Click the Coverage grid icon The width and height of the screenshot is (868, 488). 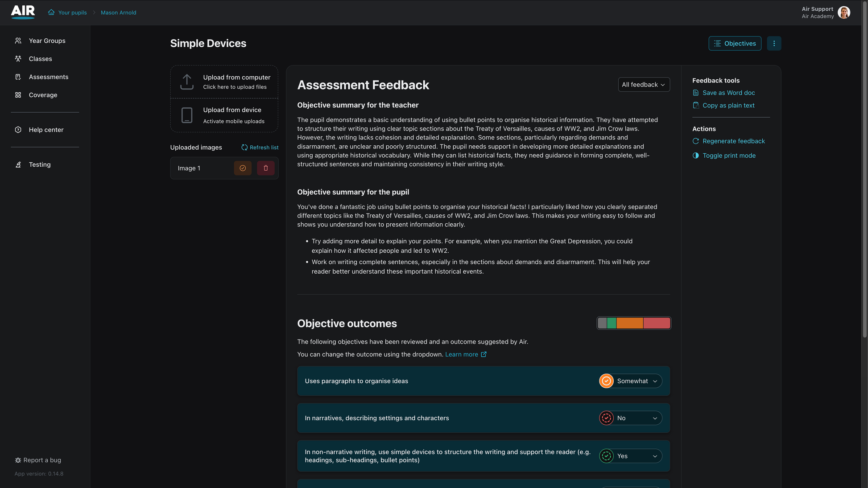pos(18,95)
